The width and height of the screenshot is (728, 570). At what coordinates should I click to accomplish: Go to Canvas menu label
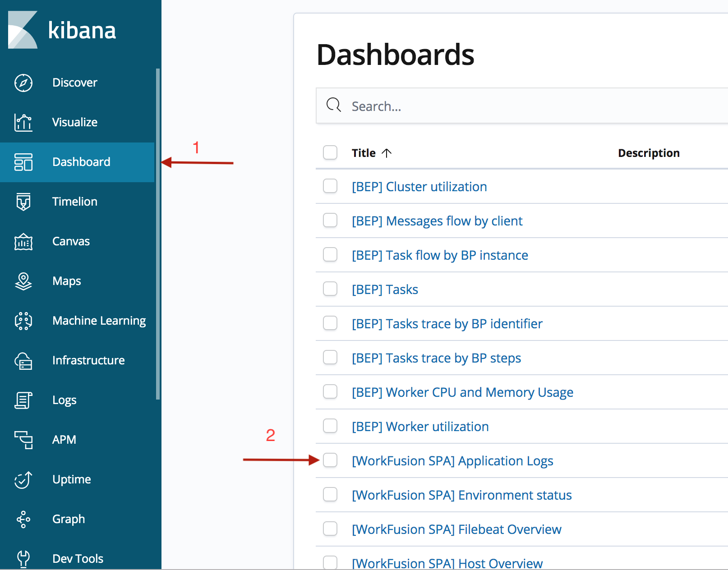click(71, 241)
